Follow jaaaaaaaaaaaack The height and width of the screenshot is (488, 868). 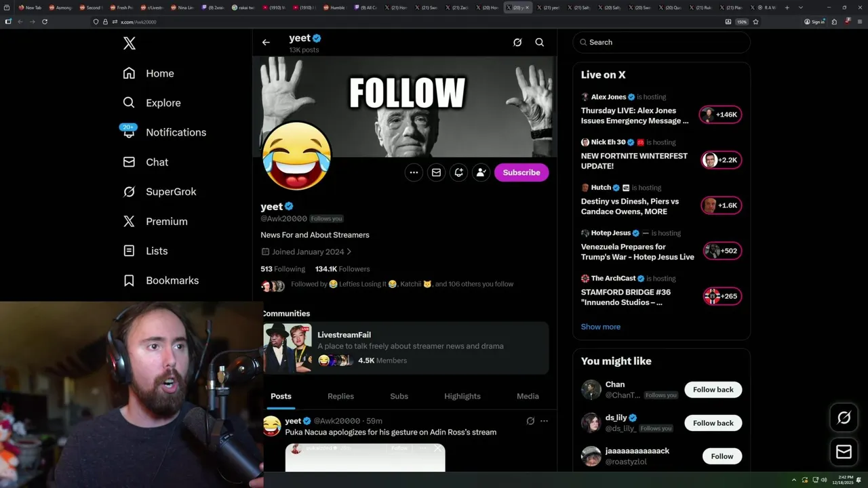tap(722, 456)
